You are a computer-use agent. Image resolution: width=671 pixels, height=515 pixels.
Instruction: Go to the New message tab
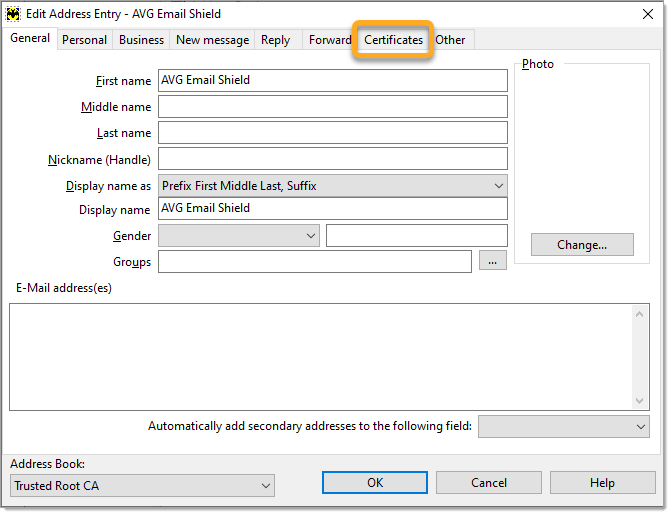click(212, 40)
